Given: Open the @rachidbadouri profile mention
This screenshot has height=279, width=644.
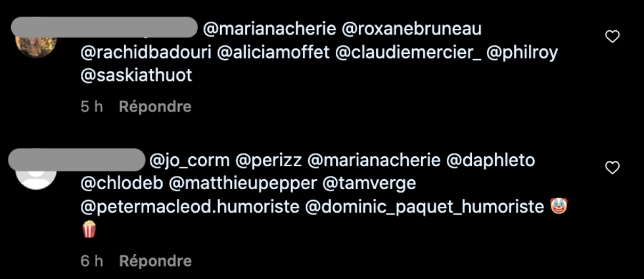Looking at the screenshot, I should click(x=145, y=53).
